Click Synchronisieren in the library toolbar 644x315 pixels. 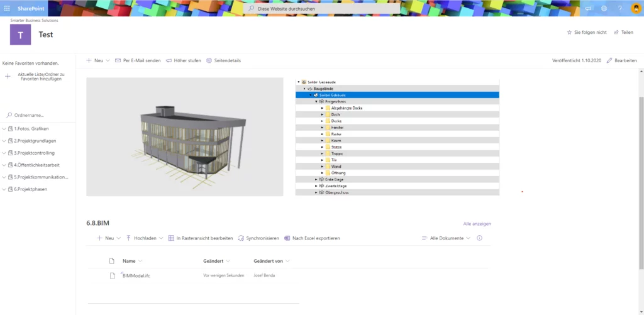pyautogui.click(x=258, y=238)
